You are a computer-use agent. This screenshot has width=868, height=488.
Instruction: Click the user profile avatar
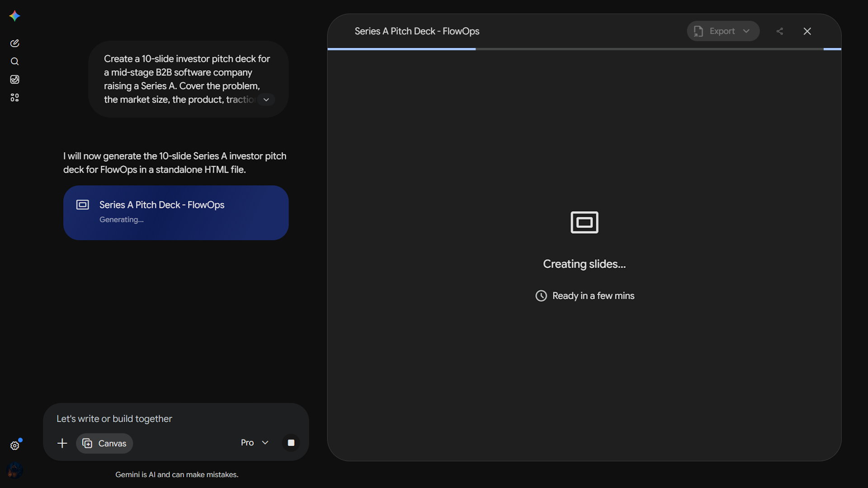(x=15, y=470)
